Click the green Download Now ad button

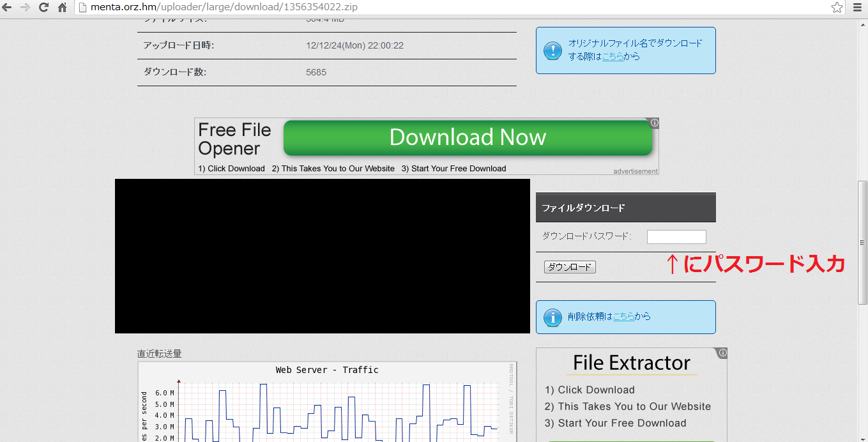tap(468, 137)
